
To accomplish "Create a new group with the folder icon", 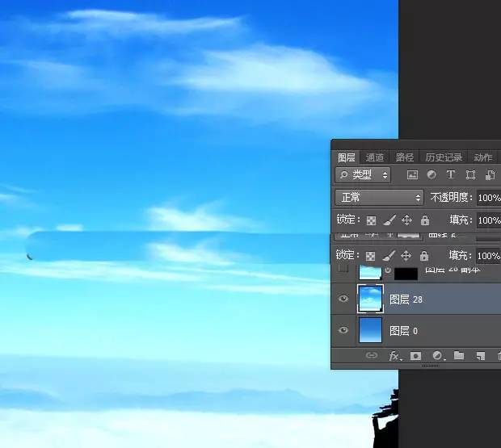I will 458,355.
